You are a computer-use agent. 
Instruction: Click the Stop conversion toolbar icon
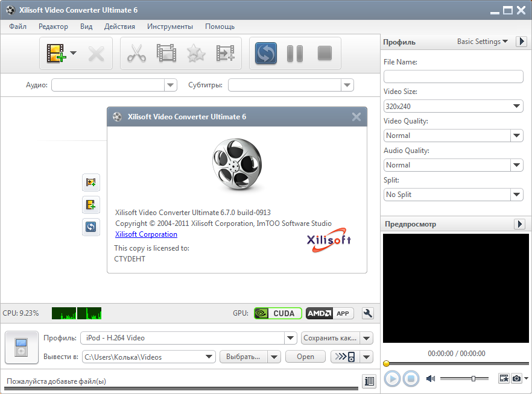pyautogui.click(x=325, y=54)
